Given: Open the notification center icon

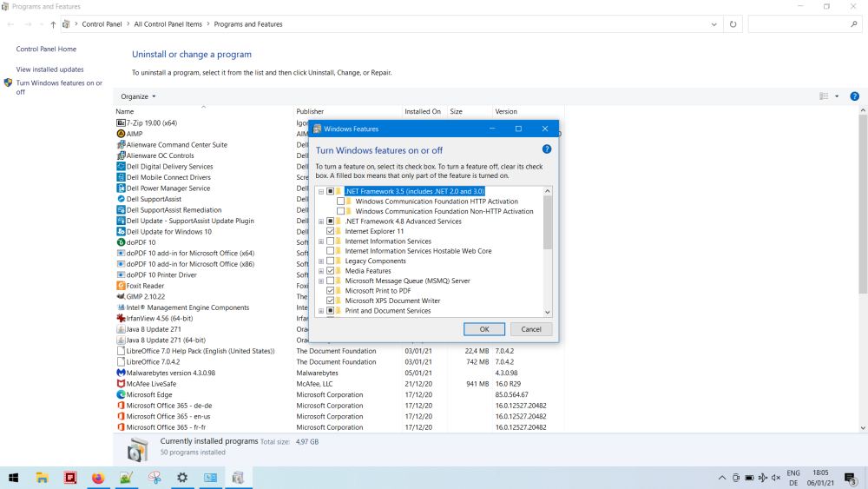Looking at the screenshot, I should [x=851, y=478].
